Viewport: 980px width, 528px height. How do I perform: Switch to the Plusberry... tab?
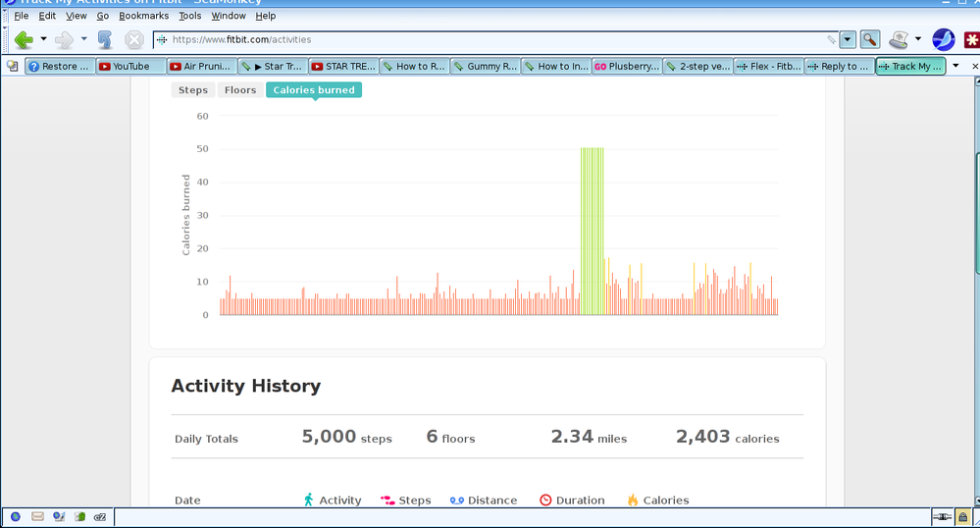[x=627, y=66]
